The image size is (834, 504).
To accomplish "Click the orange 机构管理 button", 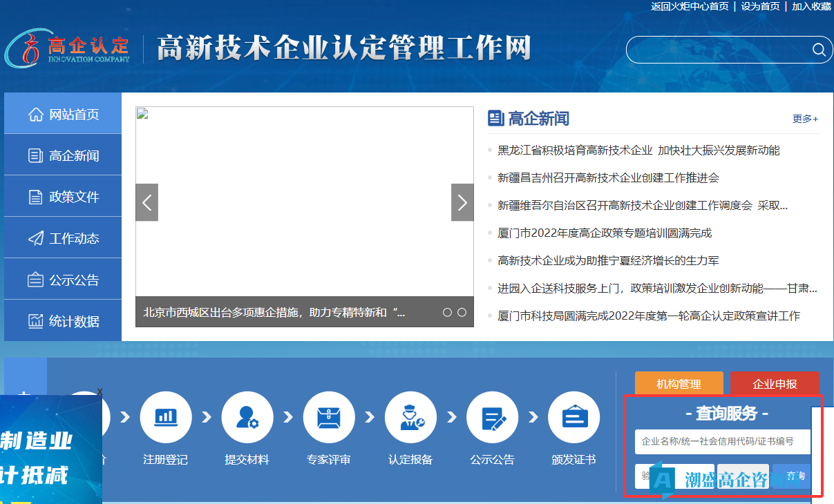I will coord(679,384).
